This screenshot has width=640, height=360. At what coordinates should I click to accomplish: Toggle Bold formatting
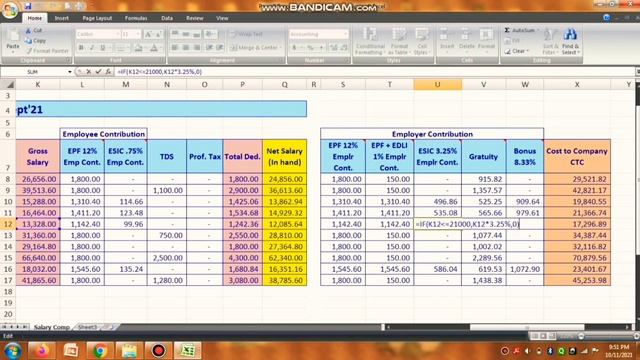click(x=81, y=48)
